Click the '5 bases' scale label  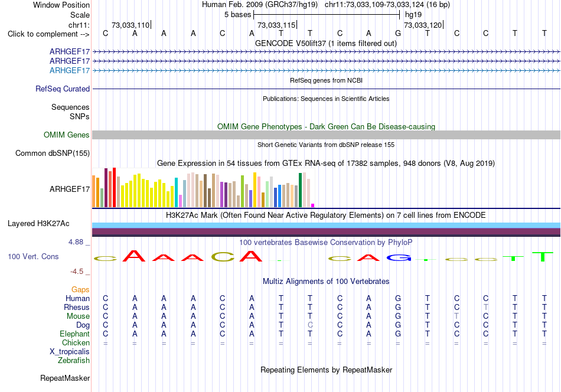[237, 15]
